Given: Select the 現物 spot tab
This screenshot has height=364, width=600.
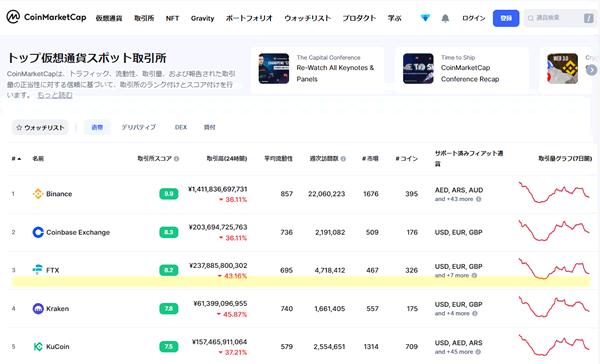Looking at the screenshot, I should coord(97,127).
